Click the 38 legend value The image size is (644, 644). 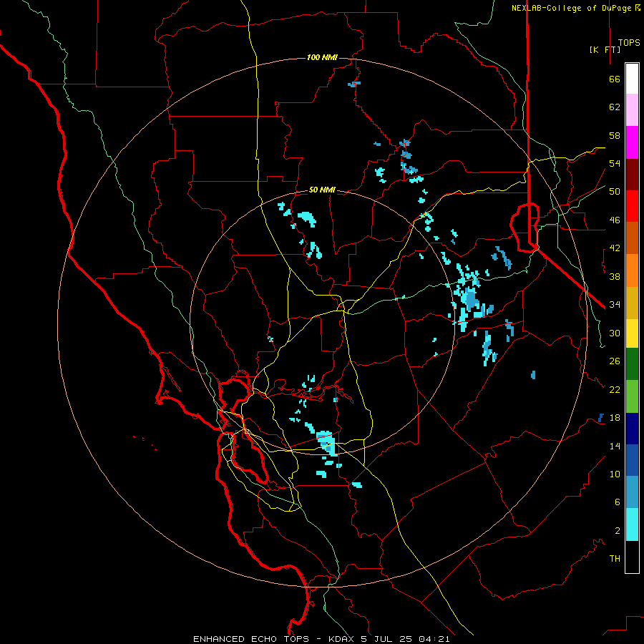pos(615,276)
